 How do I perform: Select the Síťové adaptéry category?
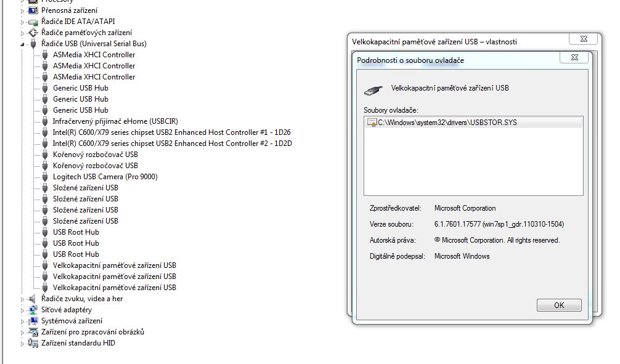(67, 310)
